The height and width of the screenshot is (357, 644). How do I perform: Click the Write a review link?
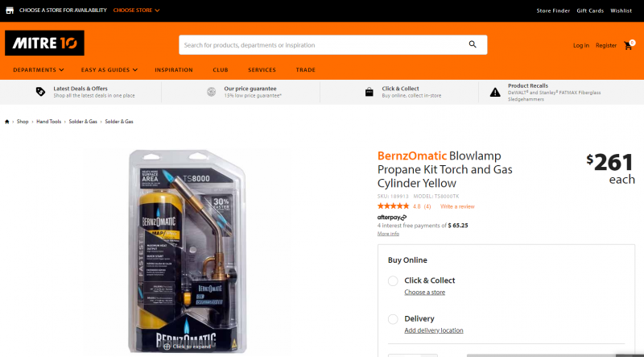pyautogui.click(x=457, y=206)
